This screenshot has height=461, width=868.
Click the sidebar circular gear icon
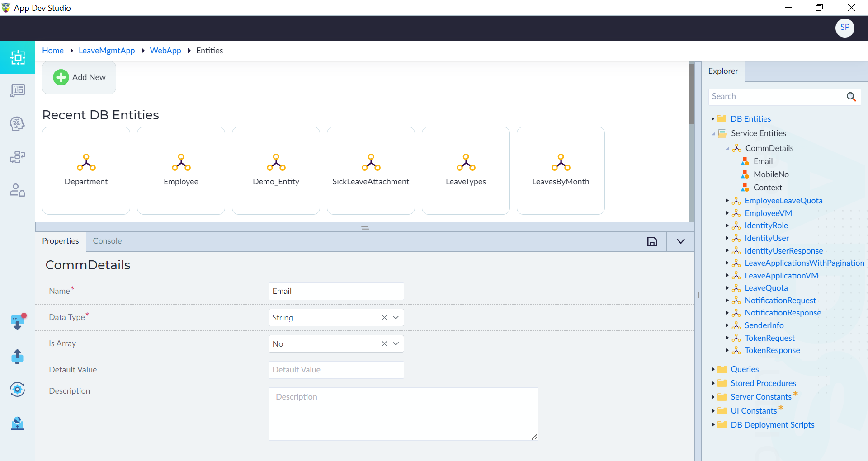pyautogui.click(x=17, y=389)
